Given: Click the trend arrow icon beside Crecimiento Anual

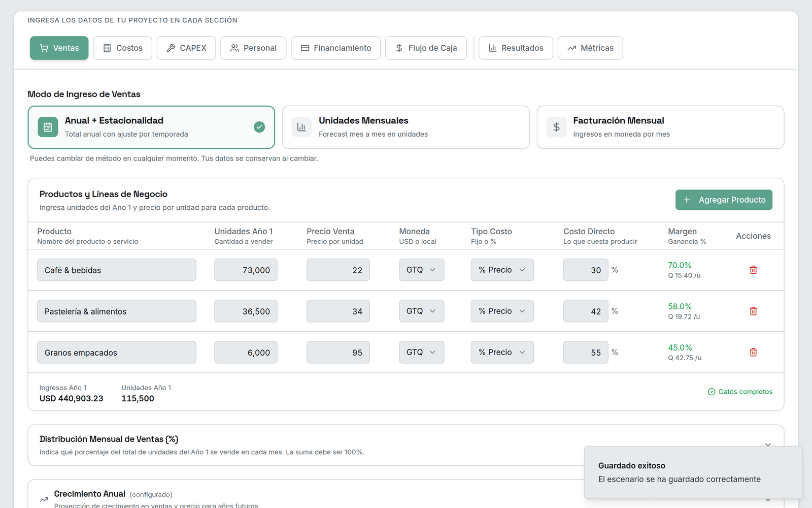Looking at the screenshot, I should click(x=44, y=499).
